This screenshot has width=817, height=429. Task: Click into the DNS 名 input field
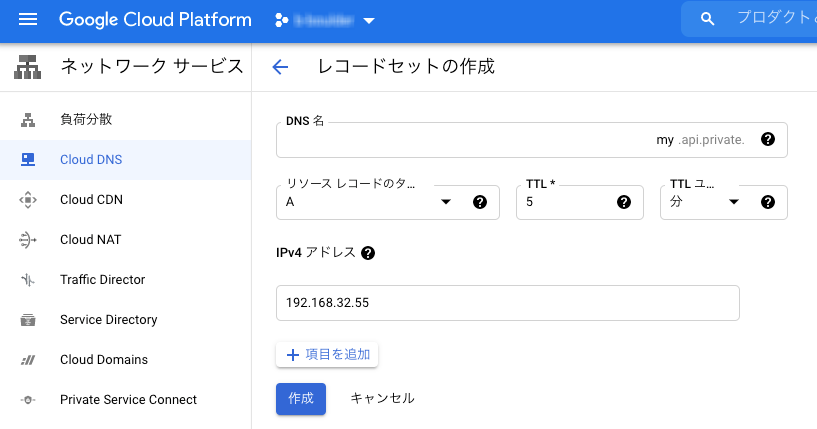pos(531,140)
